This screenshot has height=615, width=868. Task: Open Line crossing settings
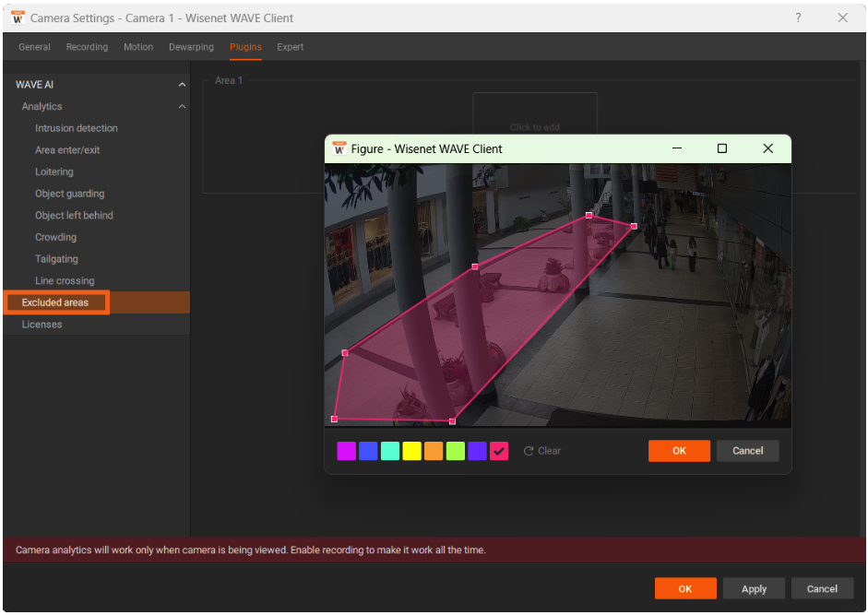[x=65, y=280]
